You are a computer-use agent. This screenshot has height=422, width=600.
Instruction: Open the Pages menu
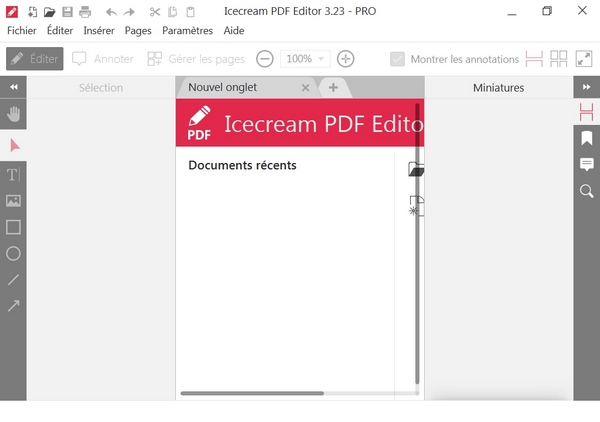[138, 31]
